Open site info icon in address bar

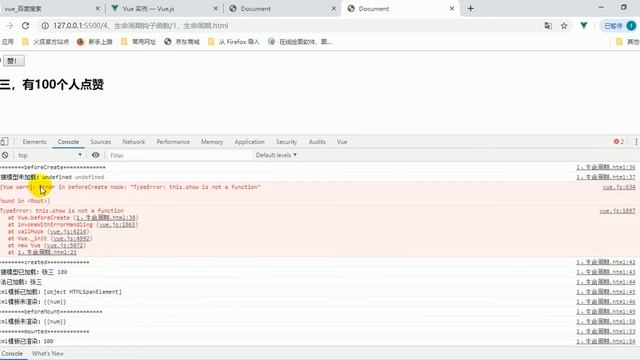tap(45, 26)
